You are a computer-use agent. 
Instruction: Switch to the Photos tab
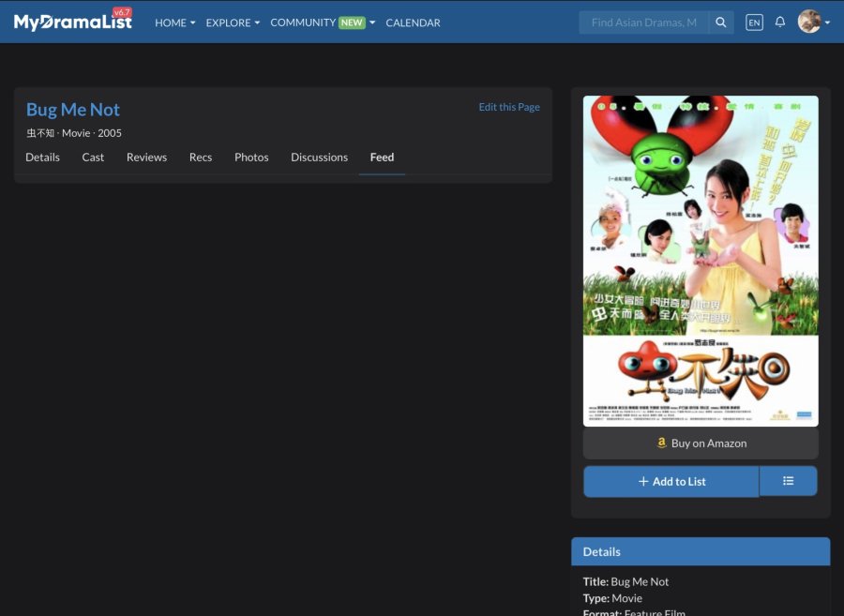(251, 158)
